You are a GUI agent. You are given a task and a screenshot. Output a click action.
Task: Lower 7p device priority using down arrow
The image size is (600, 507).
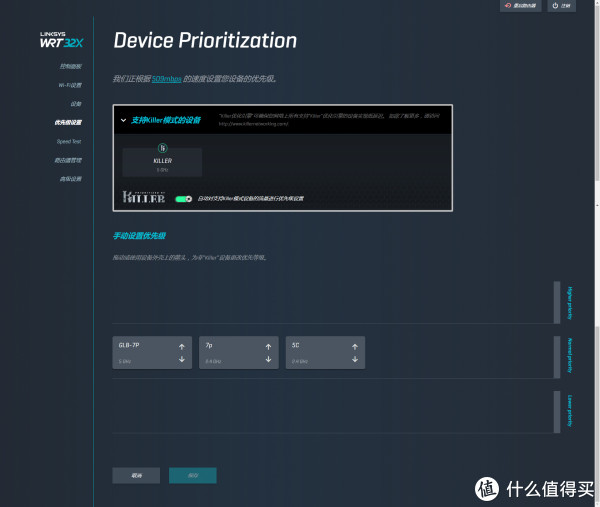268,359
